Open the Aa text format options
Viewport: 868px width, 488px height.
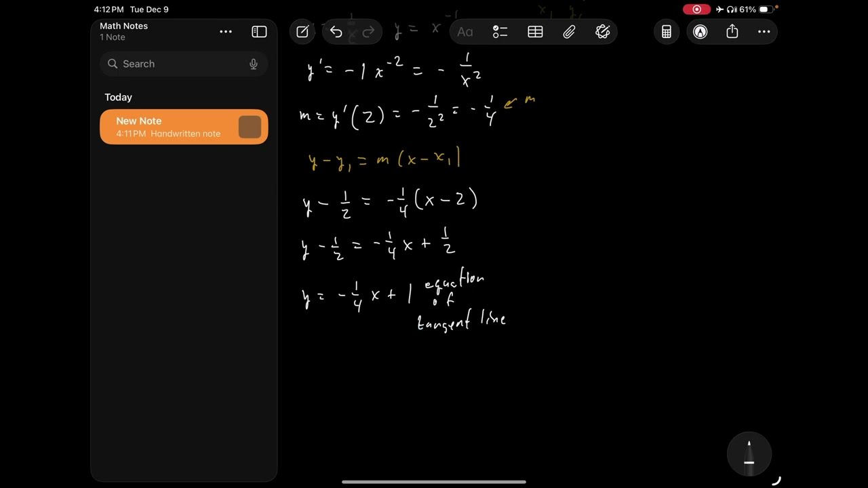tap(465, 32)
